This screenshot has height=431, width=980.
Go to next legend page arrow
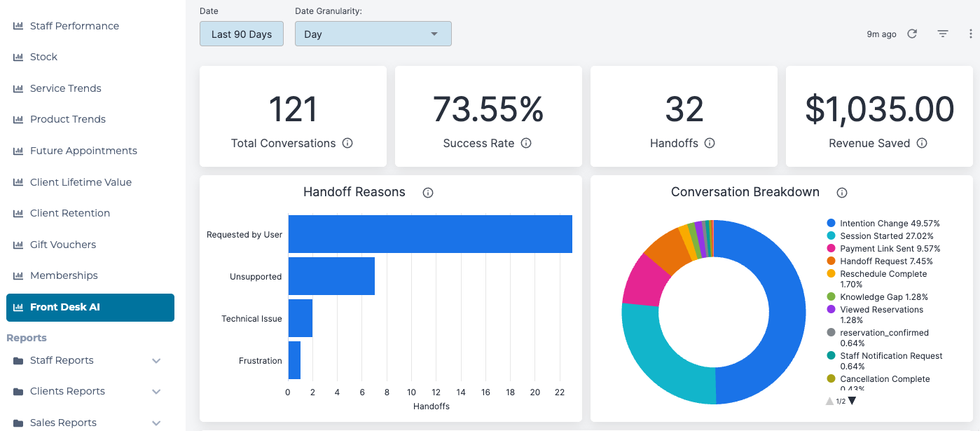click(852, 401)
